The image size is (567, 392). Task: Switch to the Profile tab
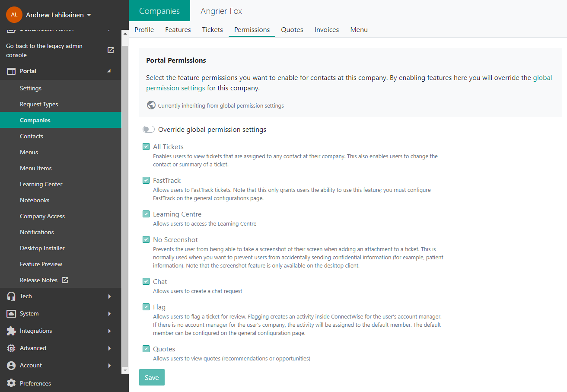(144, 29)
